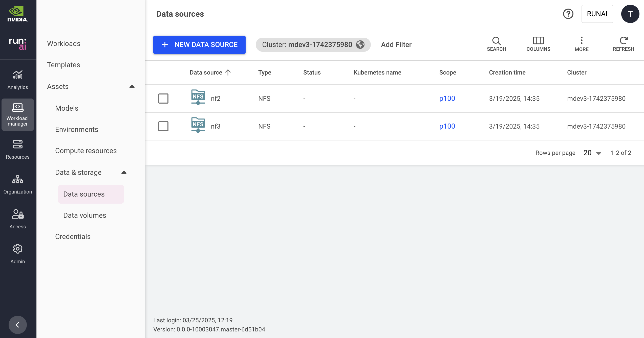Open the Analytics section icon
The image size is (644, 338).
17,75
